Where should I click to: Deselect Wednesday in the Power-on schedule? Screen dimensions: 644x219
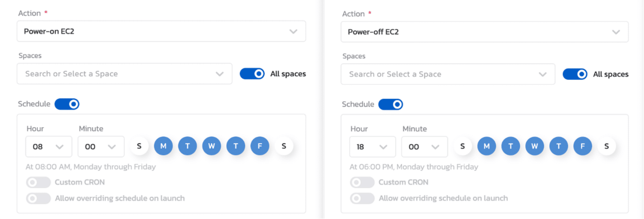[x=212, y=146]
